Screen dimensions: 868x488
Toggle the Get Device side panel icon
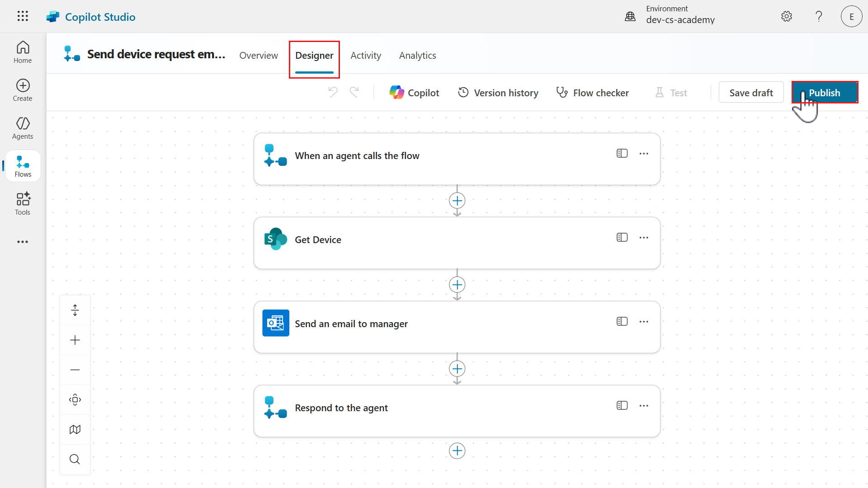pyautogui.click(x=622, y=238)
